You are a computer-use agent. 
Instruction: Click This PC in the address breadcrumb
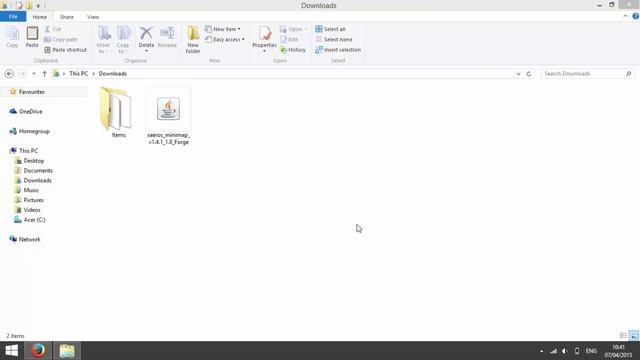pyautogui.click(x=78, y=73)
